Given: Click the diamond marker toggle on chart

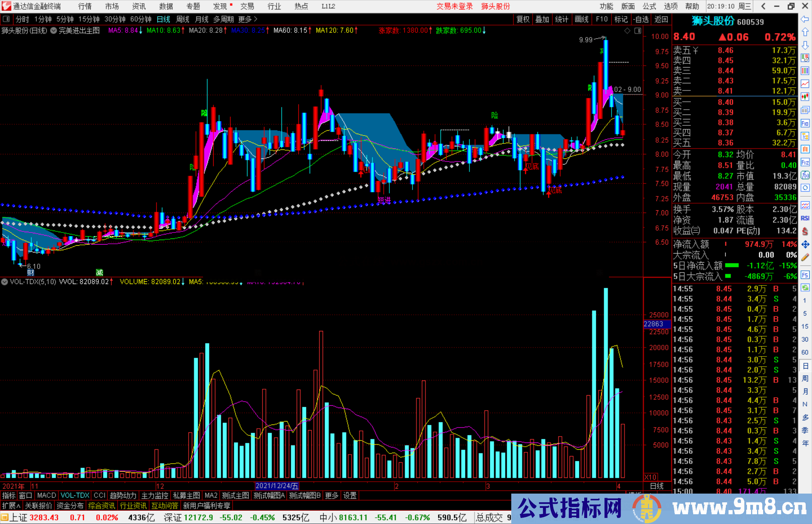Looking at the screenshot, I should 627,31.
